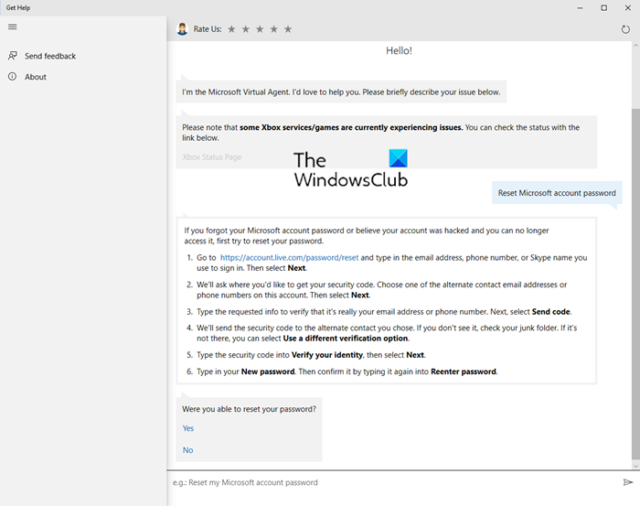The height and width of the screenshot is (506, 640).
Task: Open the account.live.com password reset link
Action: (289, 257)
